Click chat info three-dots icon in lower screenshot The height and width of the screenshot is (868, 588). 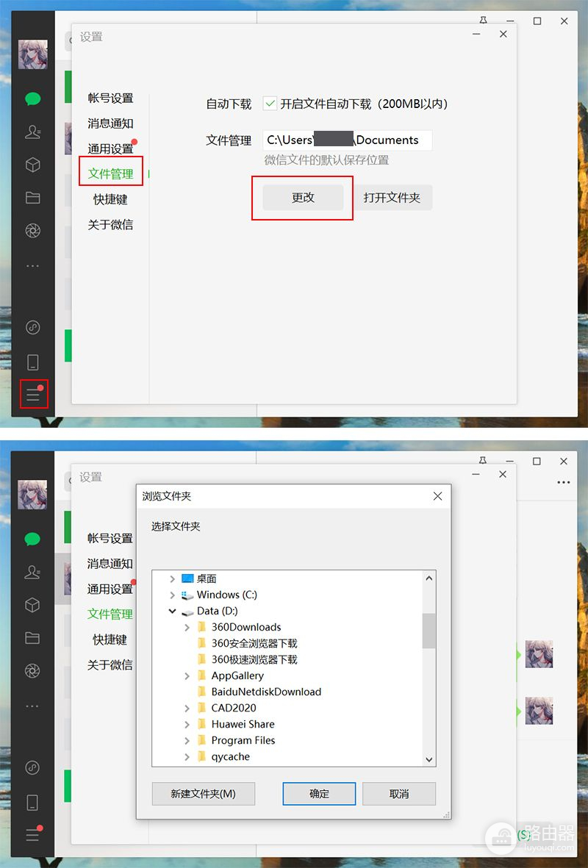(564, 482)
